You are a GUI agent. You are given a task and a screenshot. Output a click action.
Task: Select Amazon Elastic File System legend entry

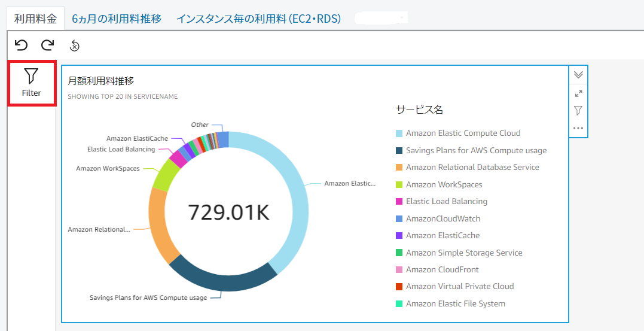pyautogui.click(x=450, y=304)
